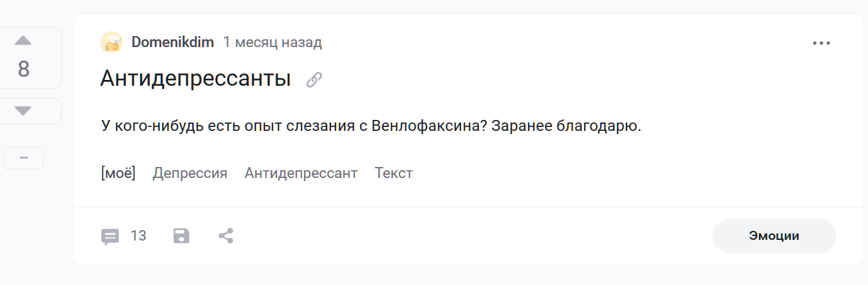Click the comment count 13

click(x=138, y=236)
